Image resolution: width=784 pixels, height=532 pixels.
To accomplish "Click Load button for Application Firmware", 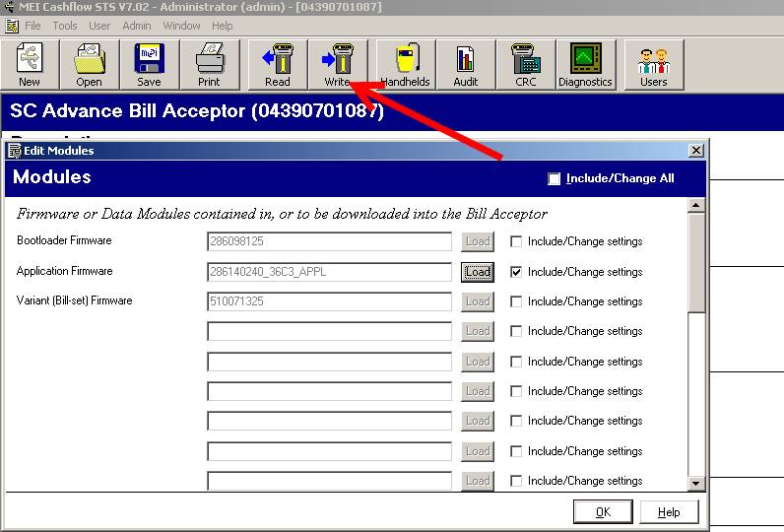I will tap(478, 272).
